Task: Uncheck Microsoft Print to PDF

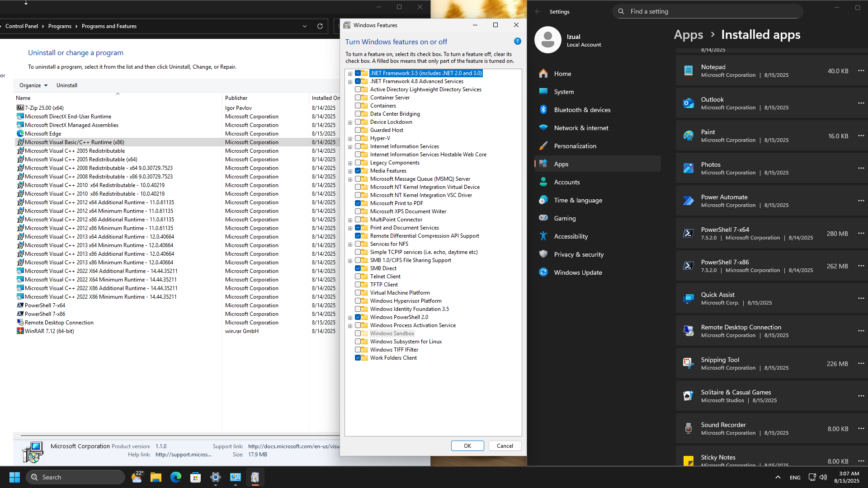Action: [x=358, y=203]
